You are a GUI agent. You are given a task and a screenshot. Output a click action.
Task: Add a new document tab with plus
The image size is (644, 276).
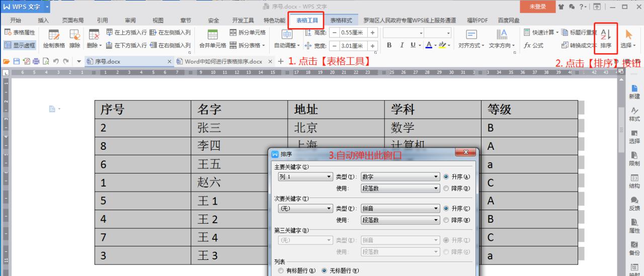[281, 61]
